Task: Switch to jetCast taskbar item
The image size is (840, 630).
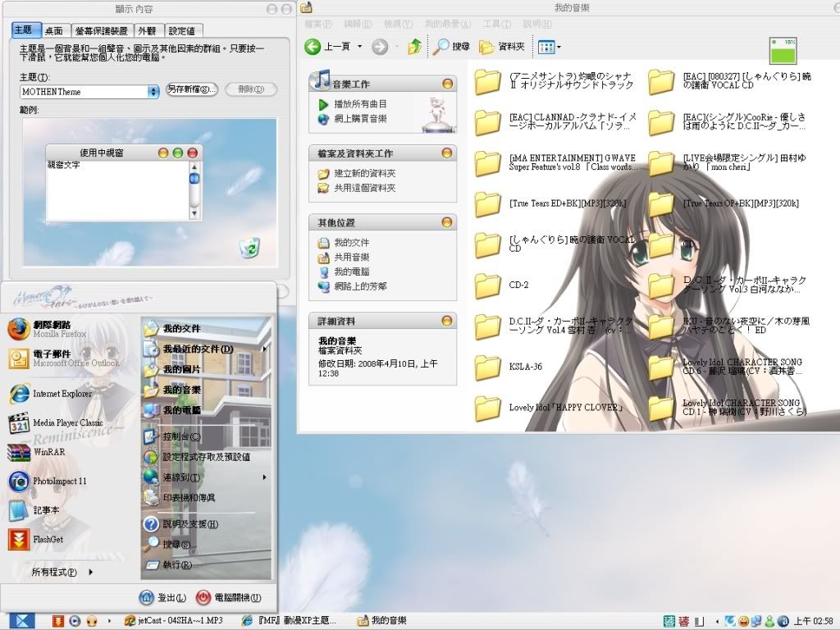Action: [173, 620]
